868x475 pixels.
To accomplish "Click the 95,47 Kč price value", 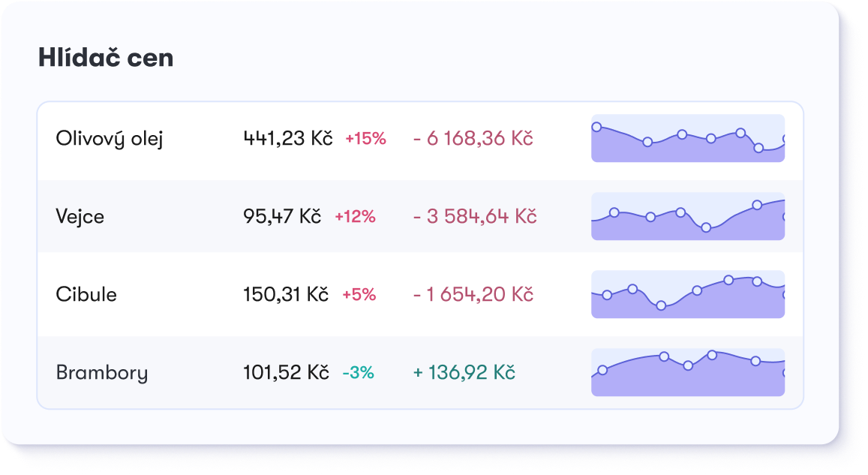I will (x=282, y=216).
